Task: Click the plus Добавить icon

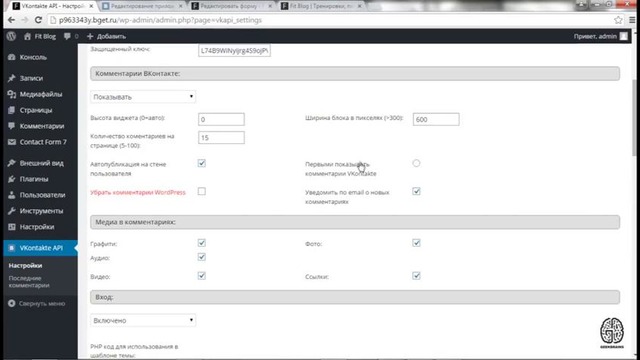Action: (x=90, y=36)
